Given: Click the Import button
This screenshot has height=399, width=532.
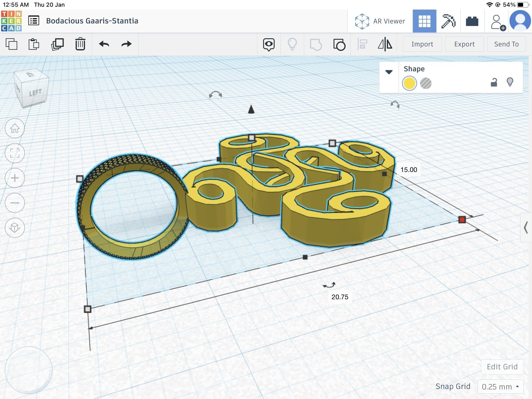Looking at the screenshot, I should coord(422,44).
